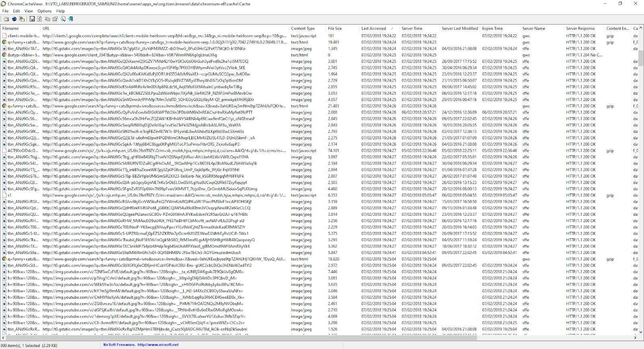The height and width of the screenshot is (349, 644).
Task: Sort by the Filename column header
Action: click(20, 29)
